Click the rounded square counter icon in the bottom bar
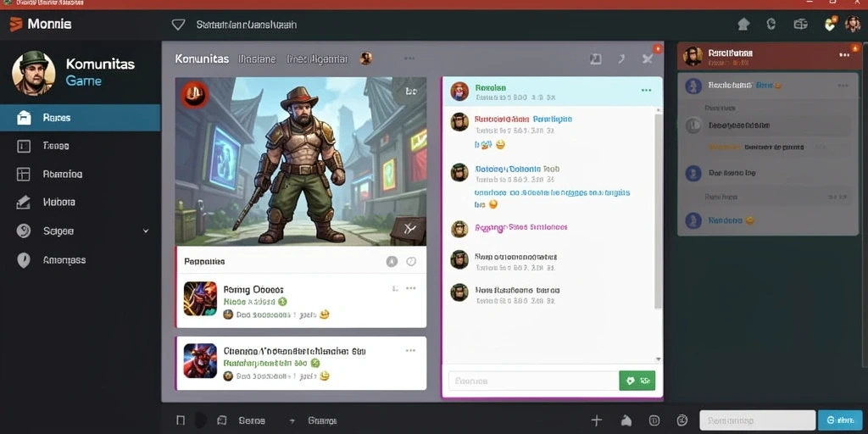This screenshot has width=868, height=434. [x=654, y=420]
